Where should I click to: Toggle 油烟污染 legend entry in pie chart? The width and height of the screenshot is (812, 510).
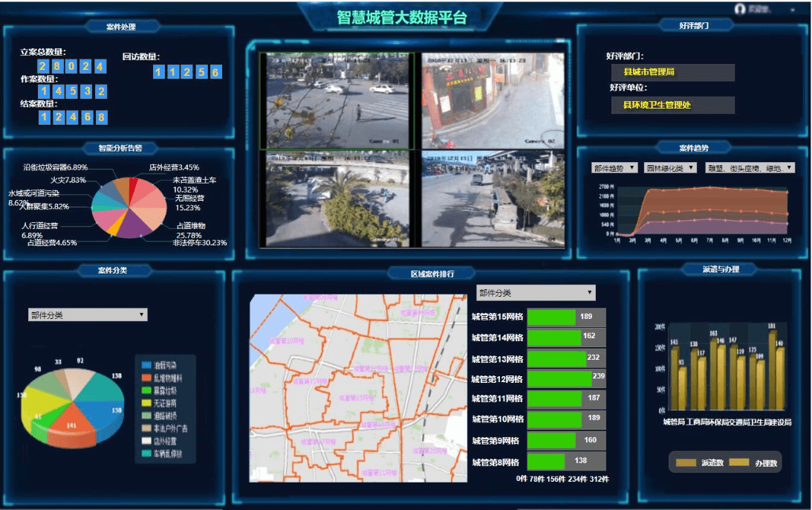click(x=147, y=366)
